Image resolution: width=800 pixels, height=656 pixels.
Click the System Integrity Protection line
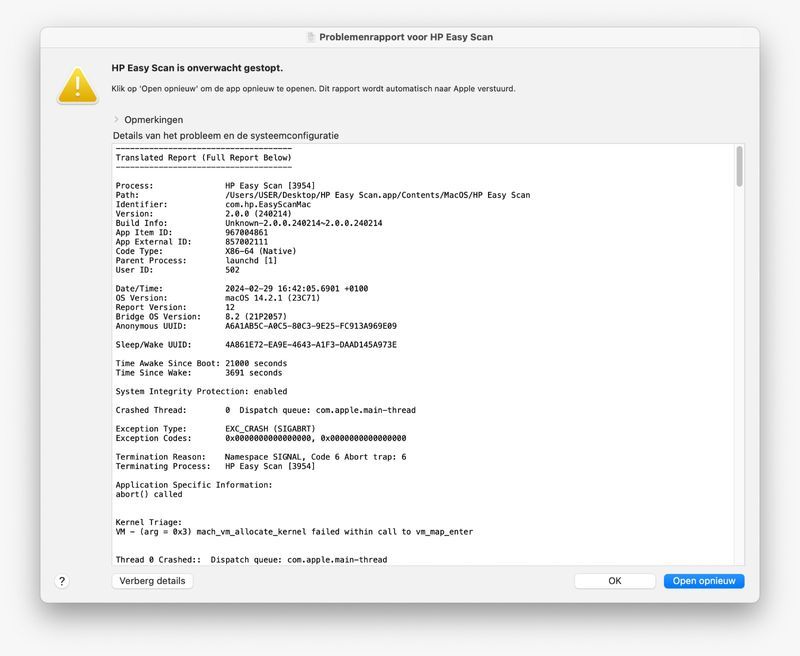click(201, 391)
